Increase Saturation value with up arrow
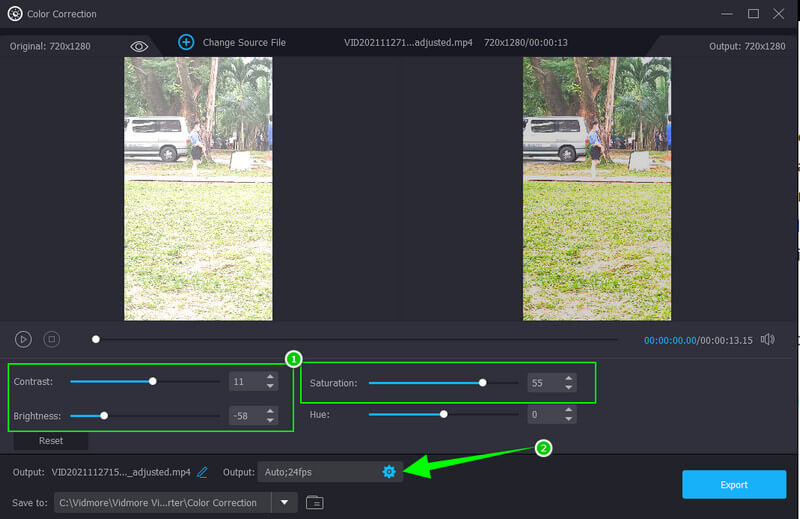Screen dimensions: 800x519 (x=569, y=379)
